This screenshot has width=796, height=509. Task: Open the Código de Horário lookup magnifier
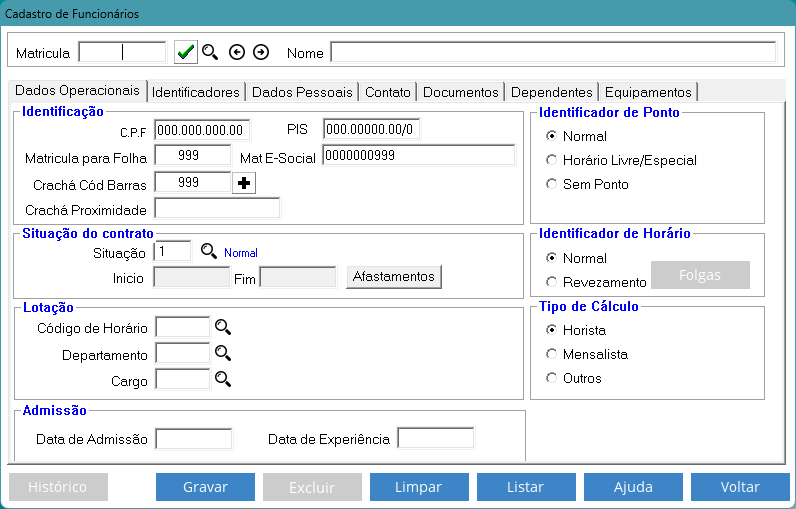pos(223,326)
